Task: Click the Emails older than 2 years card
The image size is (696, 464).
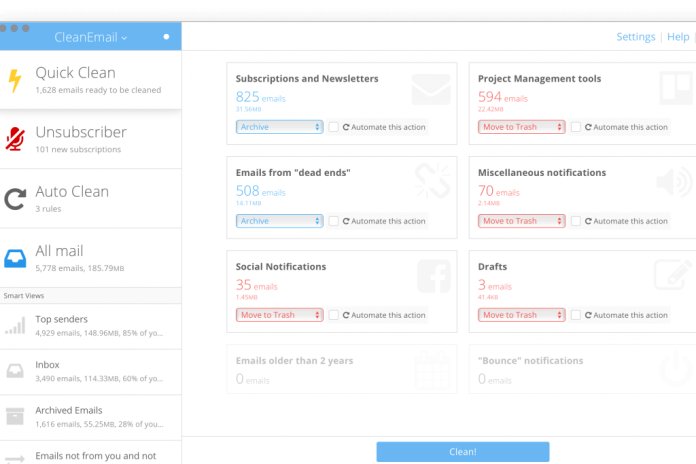Action: 342,369
